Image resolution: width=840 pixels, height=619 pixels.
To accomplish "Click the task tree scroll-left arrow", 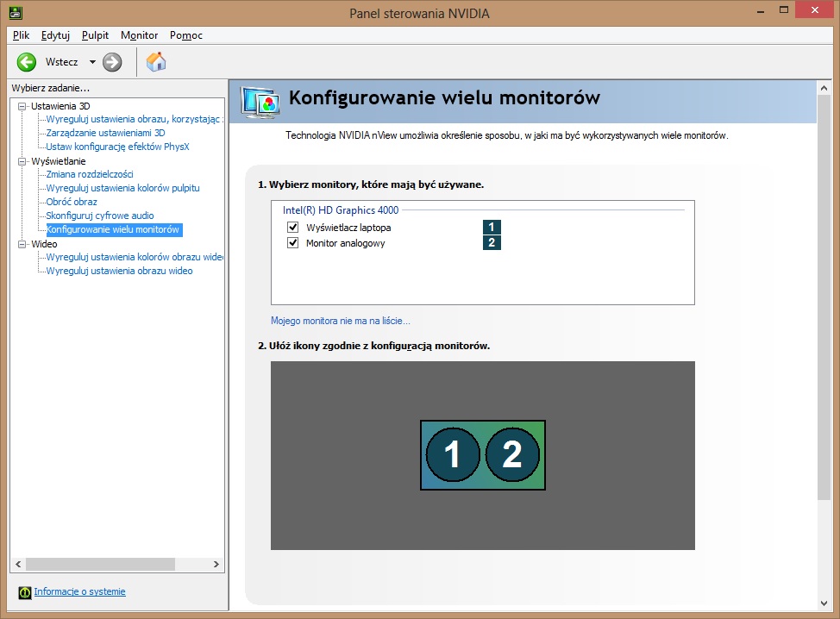I will pyautogui.click(x=18, y=564).
